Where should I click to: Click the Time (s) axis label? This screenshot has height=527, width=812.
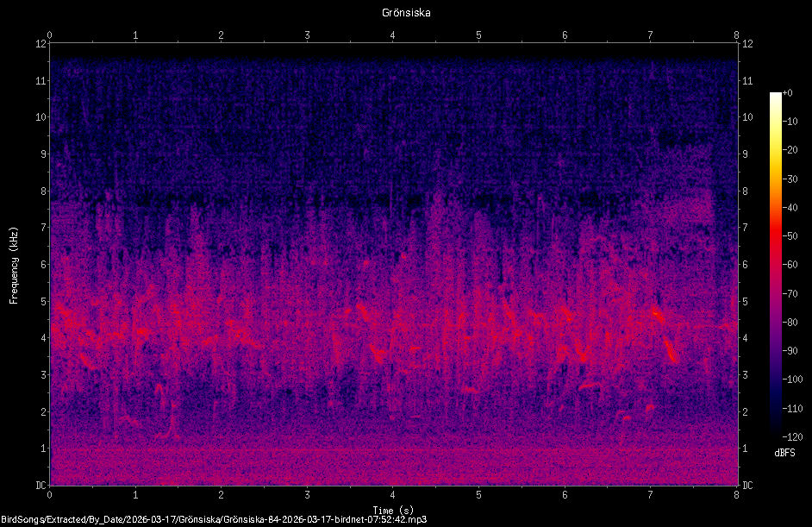[393, 511]
